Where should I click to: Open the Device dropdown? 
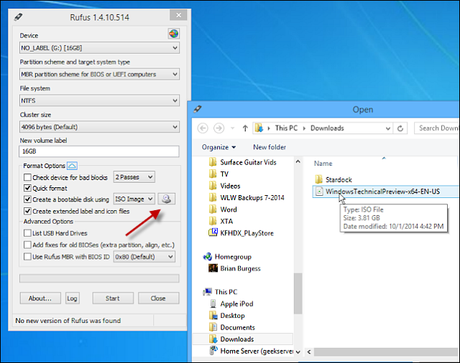[x=99, y=48]
